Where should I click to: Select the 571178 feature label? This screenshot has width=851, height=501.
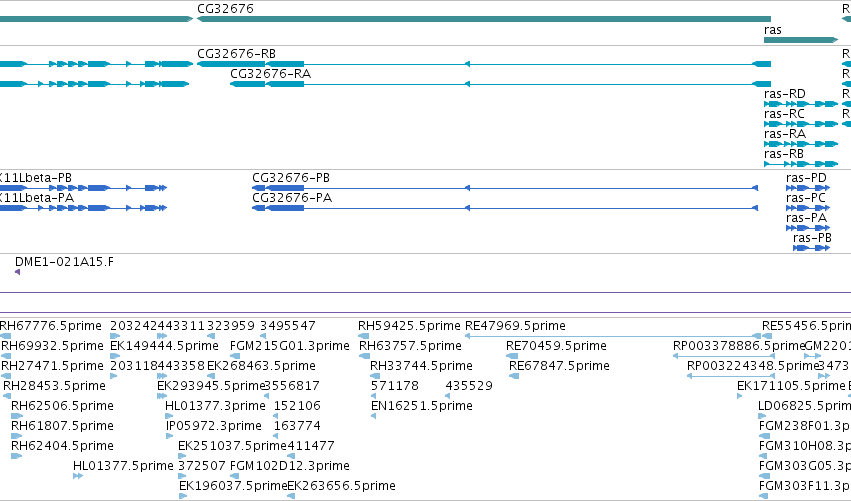click(x=395, y=386)
